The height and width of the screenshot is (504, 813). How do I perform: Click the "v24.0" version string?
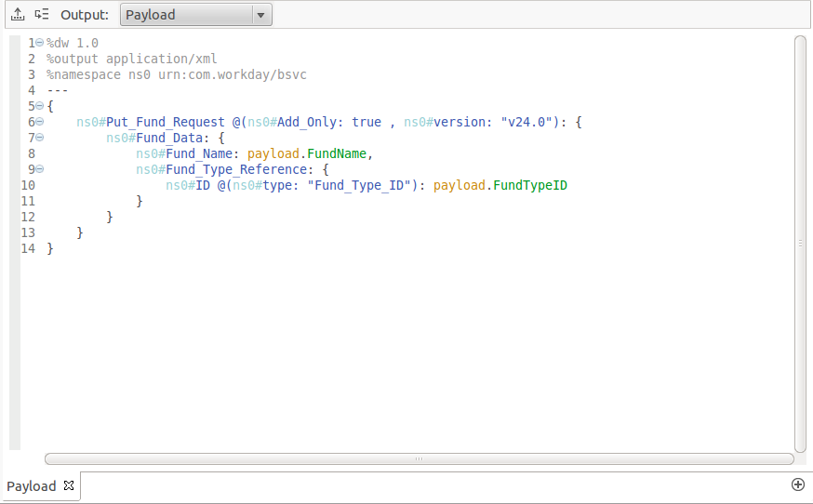coord(527,122)
